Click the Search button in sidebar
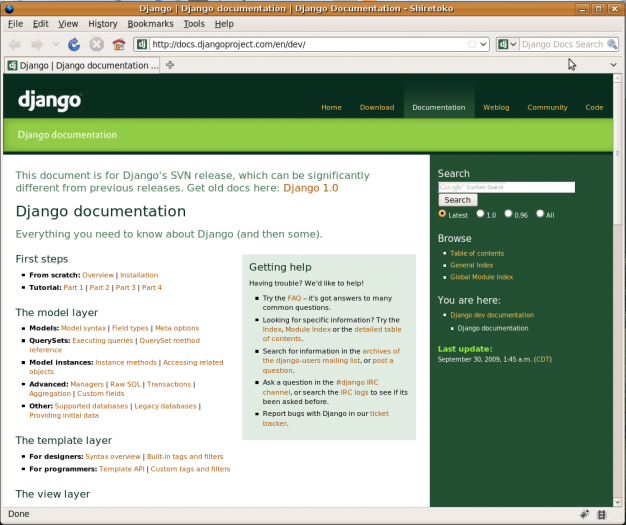 click(x=458, y=200)
